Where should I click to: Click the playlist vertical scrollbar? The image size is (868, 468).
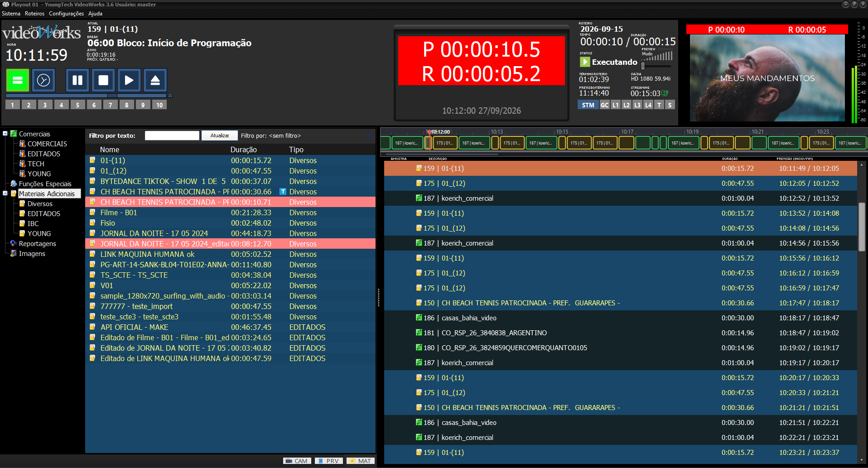pyautogui.click(x=862, y=227)
